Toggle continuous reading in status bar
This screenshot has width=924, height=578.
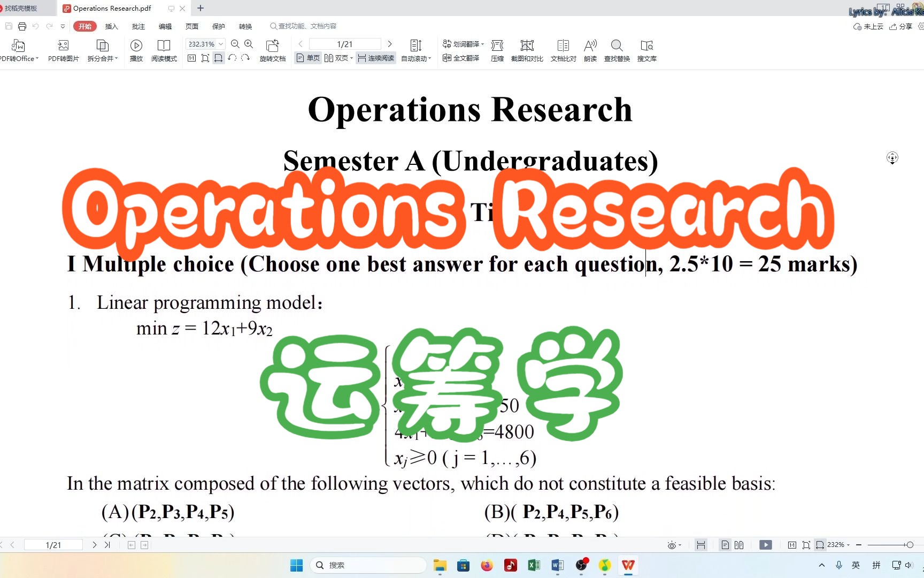coord(701,545)
